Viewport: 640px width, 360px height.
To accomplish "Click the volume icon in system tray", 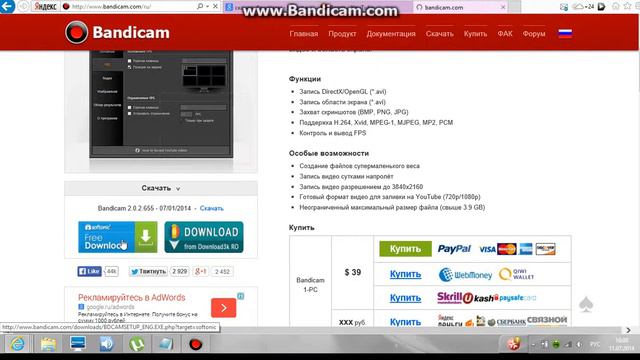I will [x=579, y=345].
